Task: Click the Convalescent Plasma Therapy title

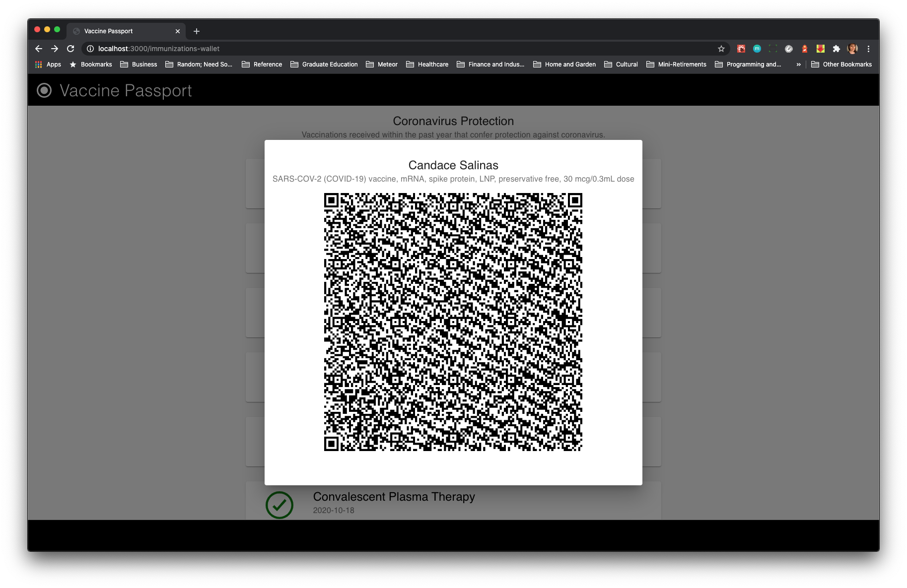Action: 394,497
